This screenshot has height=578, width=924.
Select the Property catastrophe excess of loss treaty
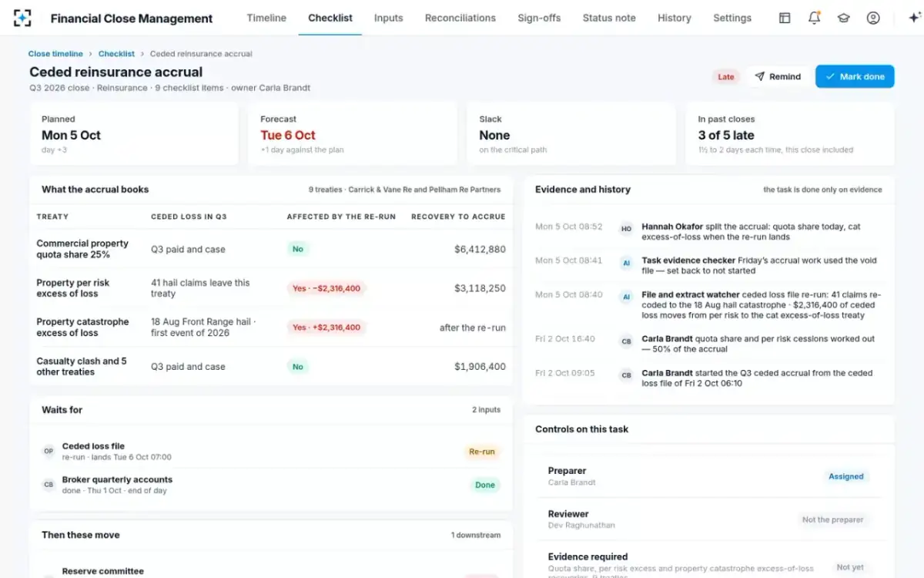pos(82,328)
